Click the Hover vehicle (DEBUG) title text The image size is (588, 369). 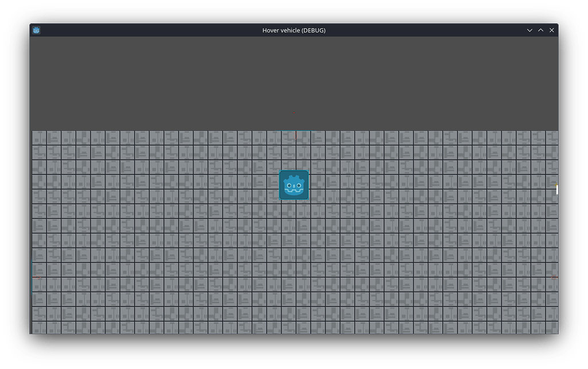[294, 30]
